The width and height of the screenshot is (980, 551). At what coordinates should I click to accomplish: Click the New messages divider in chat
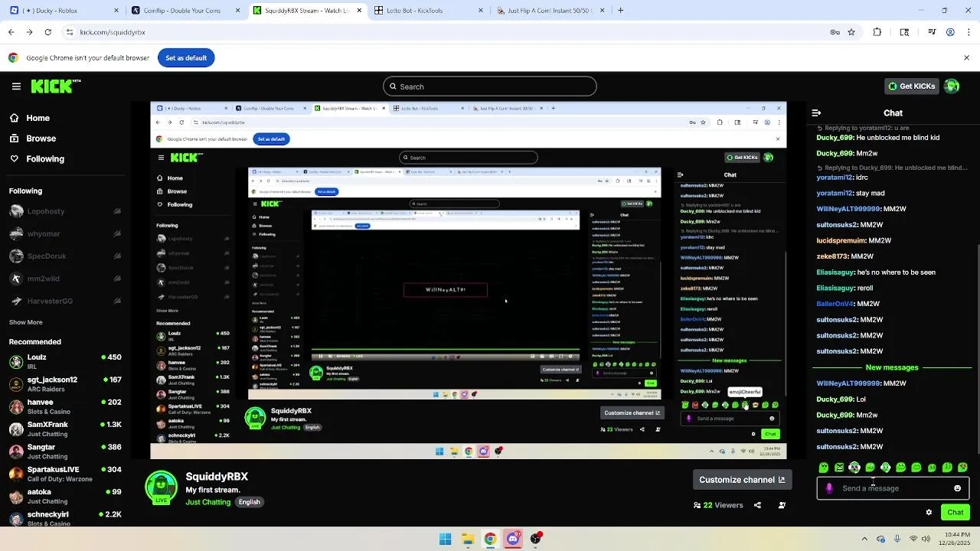891,367
